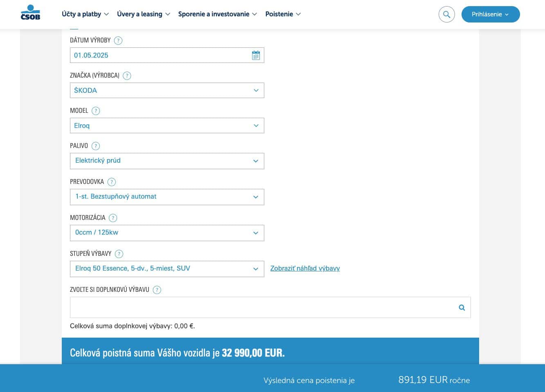This screenshot has width=545, height=392.
Task: Show help for Stupeň výbavy field
Action: coord(119,254)
